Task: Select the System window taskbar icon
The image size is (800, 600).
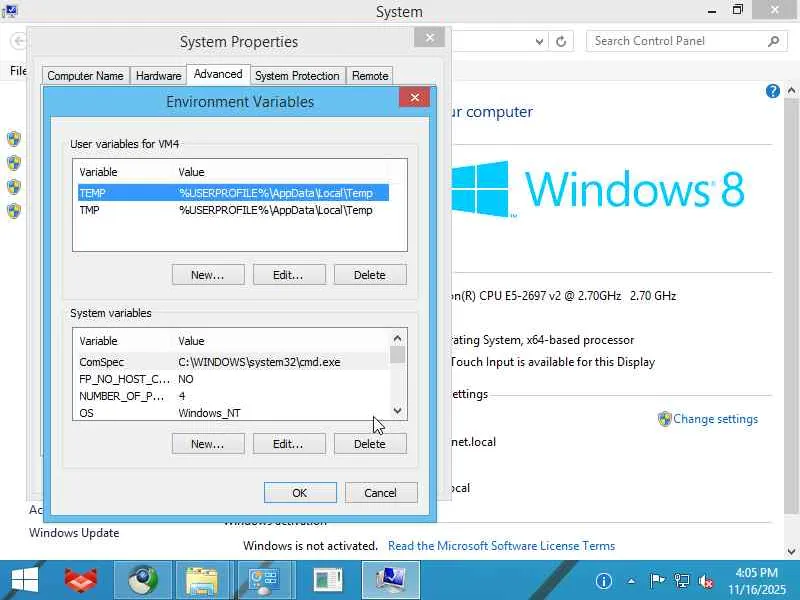Action: click(x=391, y=580)
